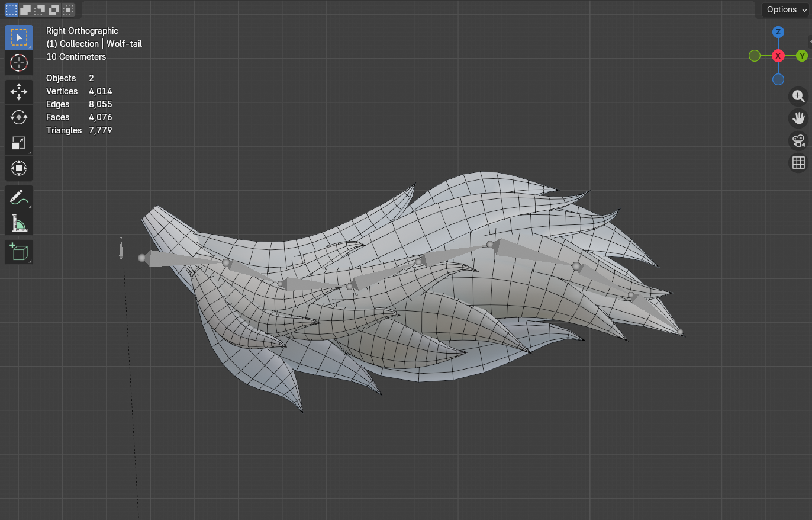This screenshot has width=812, height=520.
Task: Pick the Rotate tool
Action: 19,117
